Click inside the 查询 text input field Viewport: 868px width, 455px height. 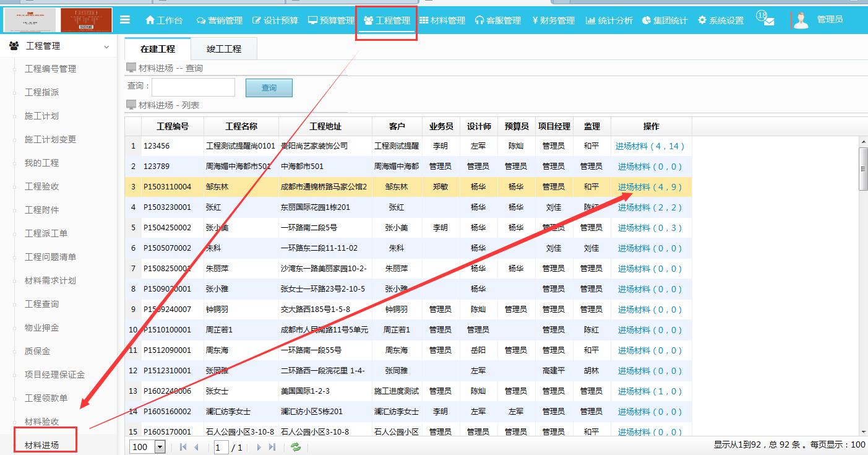pyautogui.click(x=192, y=87)
